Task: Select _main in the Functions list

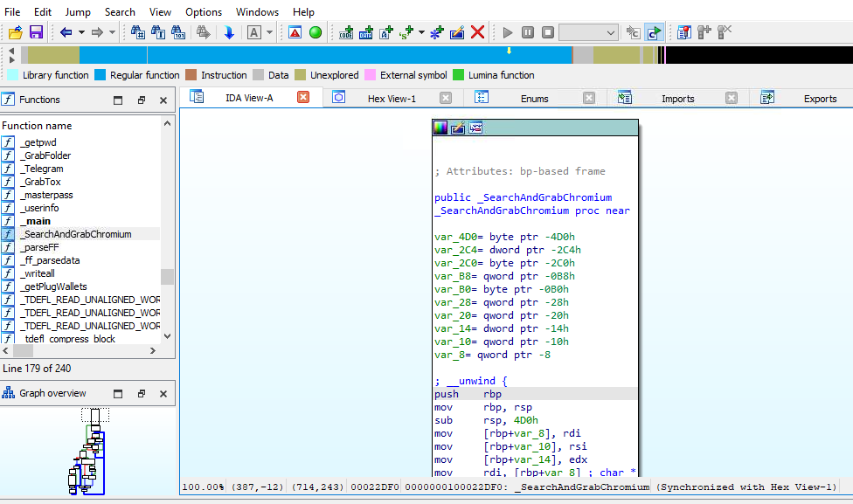Action: pos(80,221)
